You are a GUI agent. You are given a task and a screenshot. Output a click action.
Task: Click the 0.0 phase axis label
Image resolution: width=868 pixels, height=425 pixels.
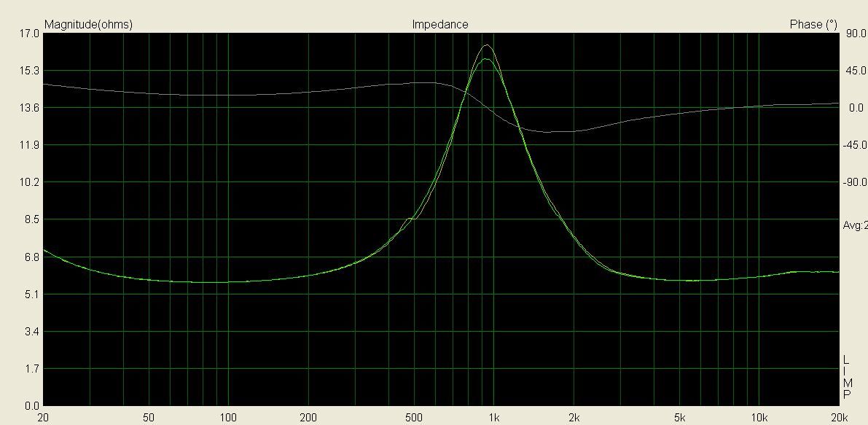point(856,108)
